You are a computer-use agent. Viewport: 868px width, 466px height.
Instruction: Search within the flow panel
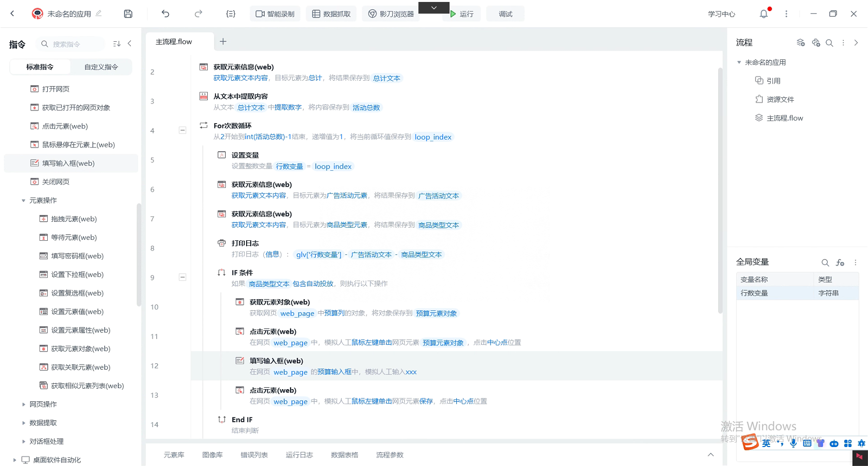pos(830,43)
